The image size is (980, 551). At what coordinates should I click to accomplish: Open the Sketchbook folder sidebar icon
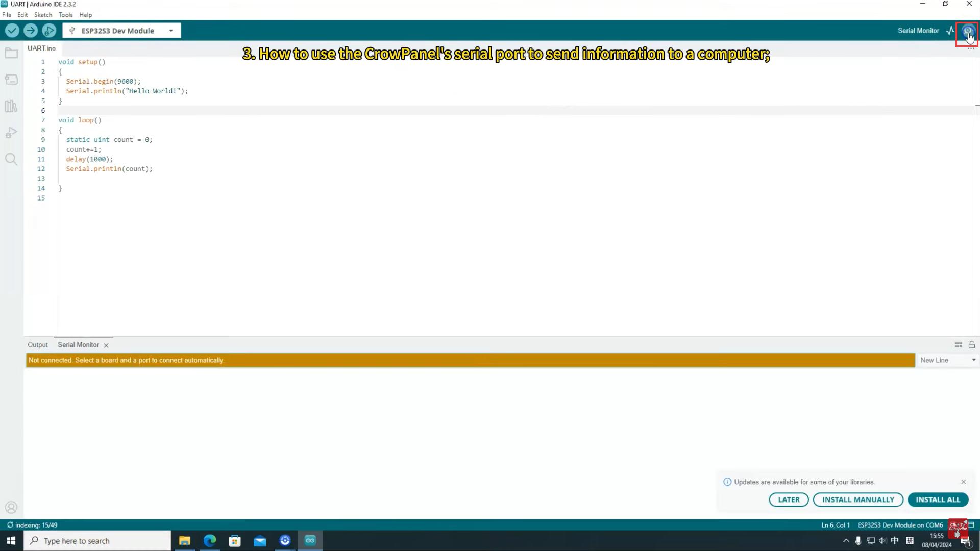11,53
